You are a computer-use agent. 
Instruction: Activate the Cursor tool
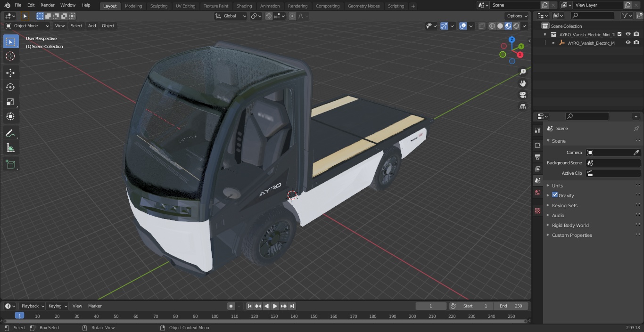click(x=10, y=56)
